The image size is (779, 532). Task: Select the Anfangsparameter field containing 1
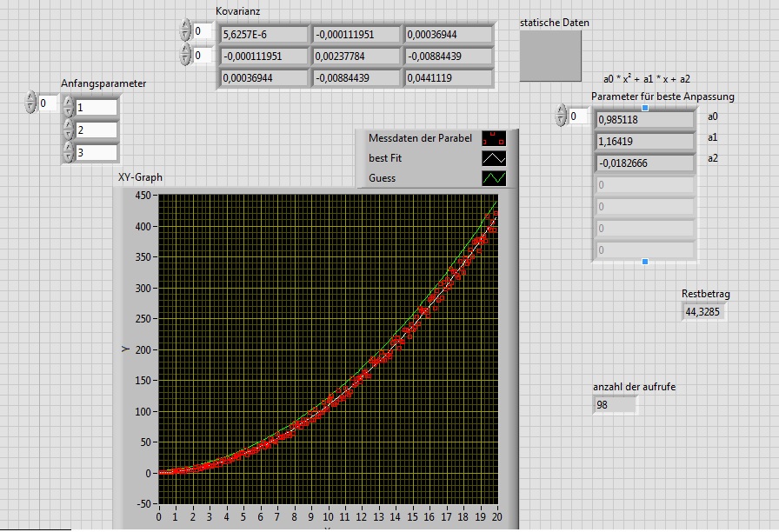tap(96, 108)
